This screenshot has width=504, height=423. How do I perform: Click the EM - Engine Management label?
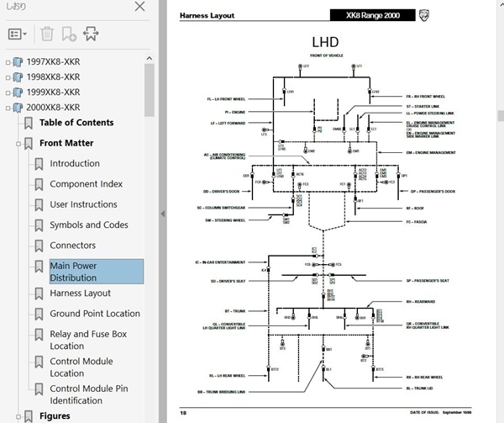431,152
